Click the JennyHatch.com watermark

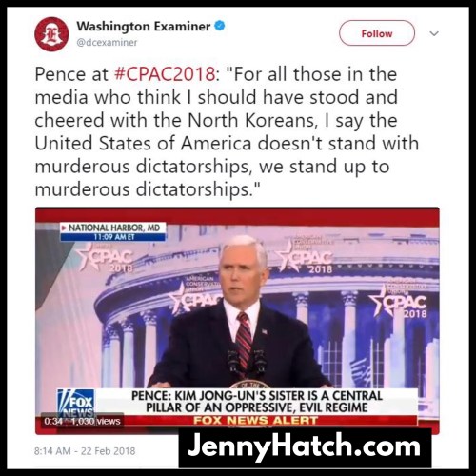tap(305, 447)
